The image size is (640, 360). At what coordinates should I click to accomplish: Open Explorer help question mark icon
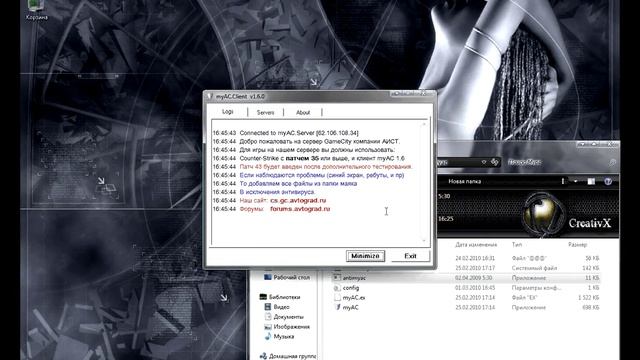(x=608, y=181)
